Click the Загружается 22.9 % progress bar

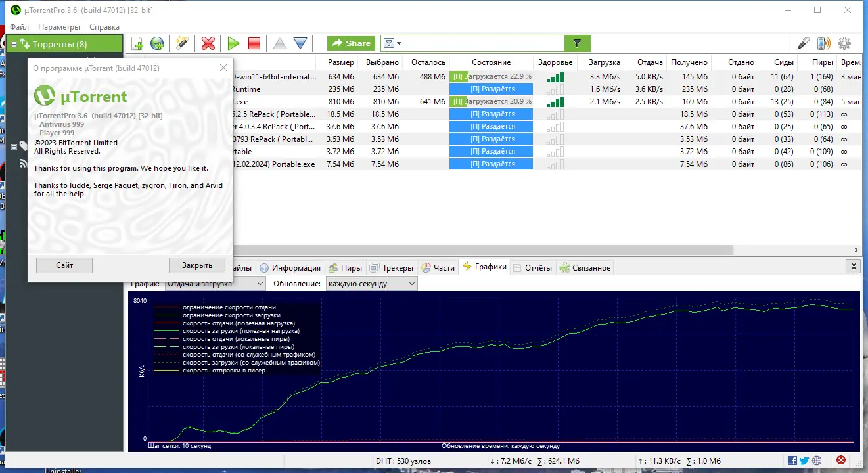tap(491, 77)
